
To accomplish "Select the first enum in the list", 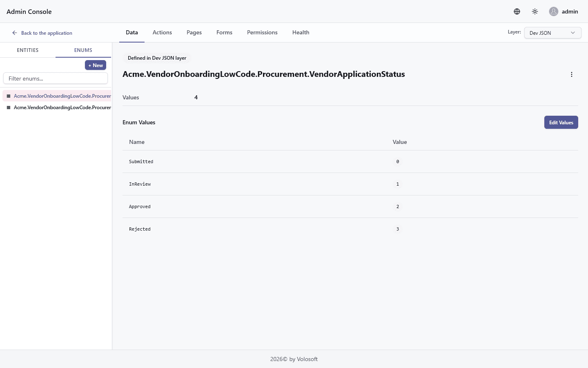I will click(57, 96).
